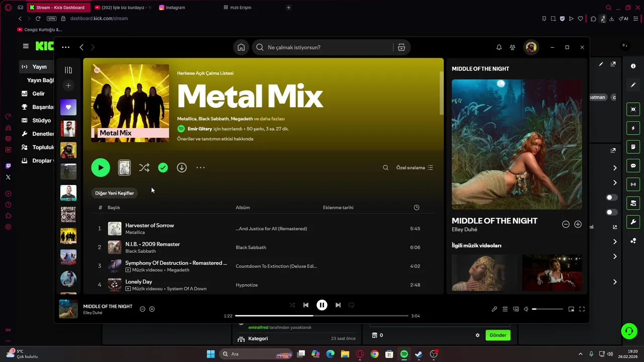644x362 pixels.
Task: Open play queue icon
Action: (x=505, y=309)
